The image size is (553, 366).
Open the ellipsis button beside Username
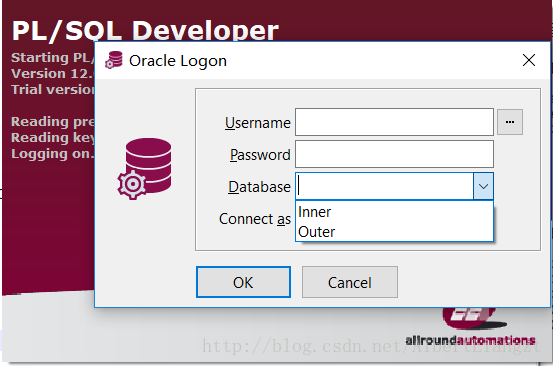coord(510,122)
